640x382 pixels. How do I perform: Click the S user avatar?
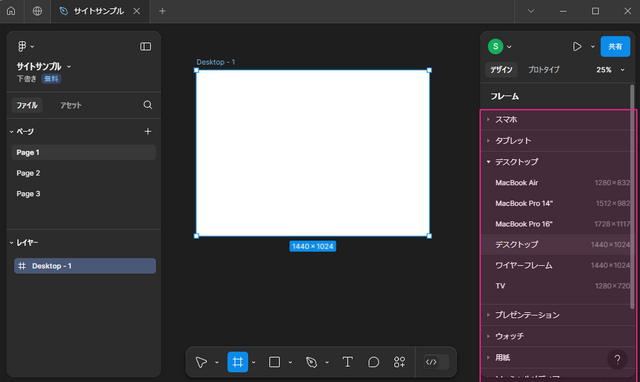tap(496, 47)
